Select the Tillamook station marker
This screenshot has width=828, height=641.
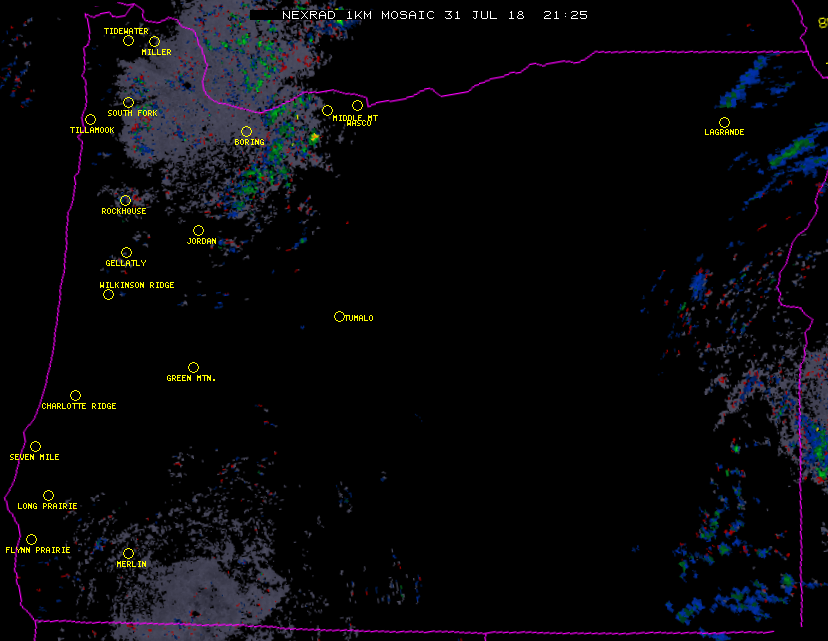[x=90, y=120]
